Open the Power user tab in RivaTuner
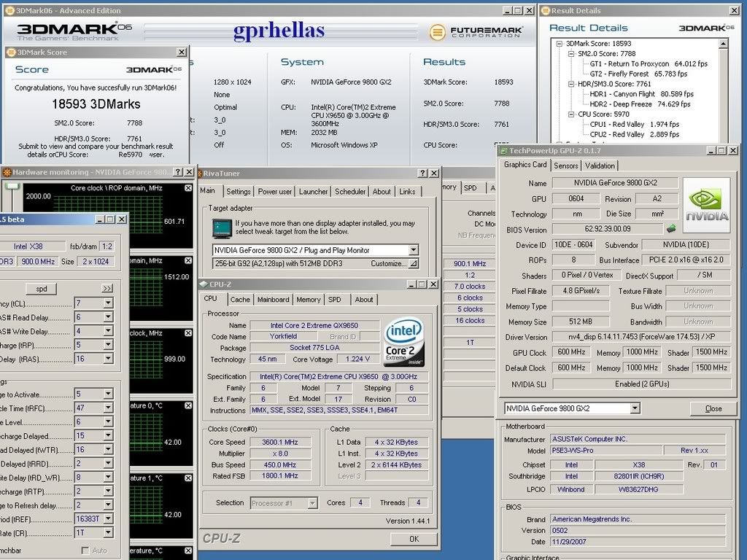This screenshot has width=747, height=560. click(x=274, y=192)
